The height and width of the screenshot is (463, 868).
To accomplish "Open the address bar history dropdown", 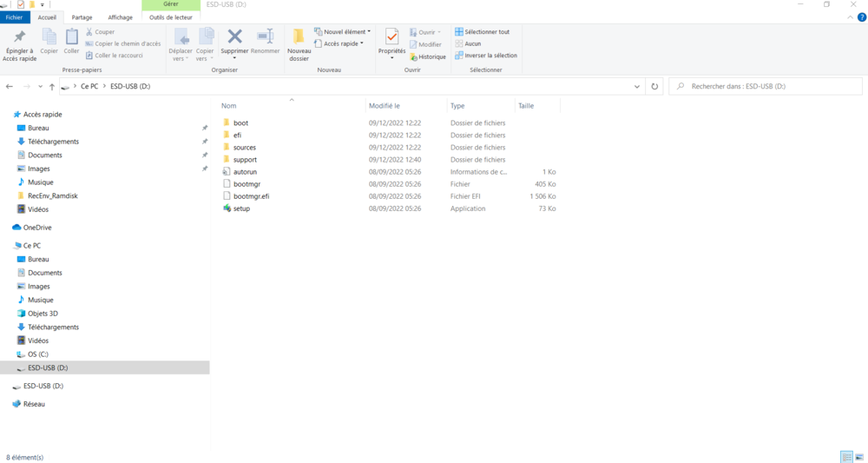I will click(x=638, y=87).
